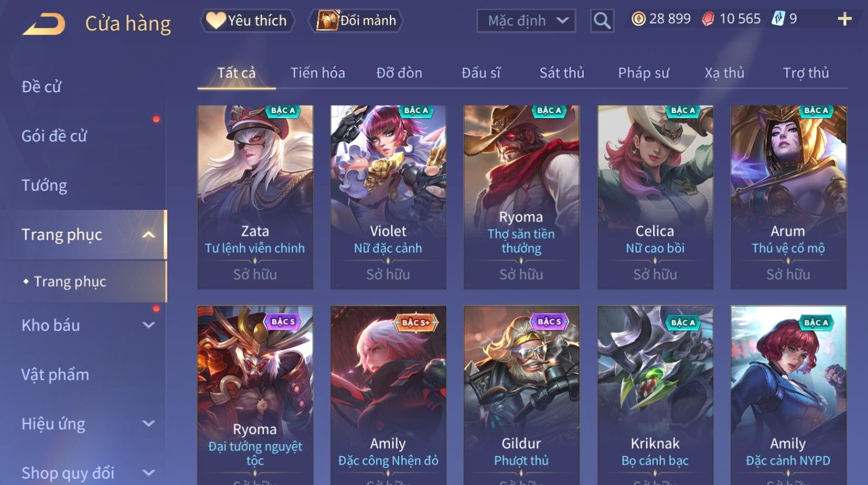Open the Gói đề cử sidebar item

54,136
